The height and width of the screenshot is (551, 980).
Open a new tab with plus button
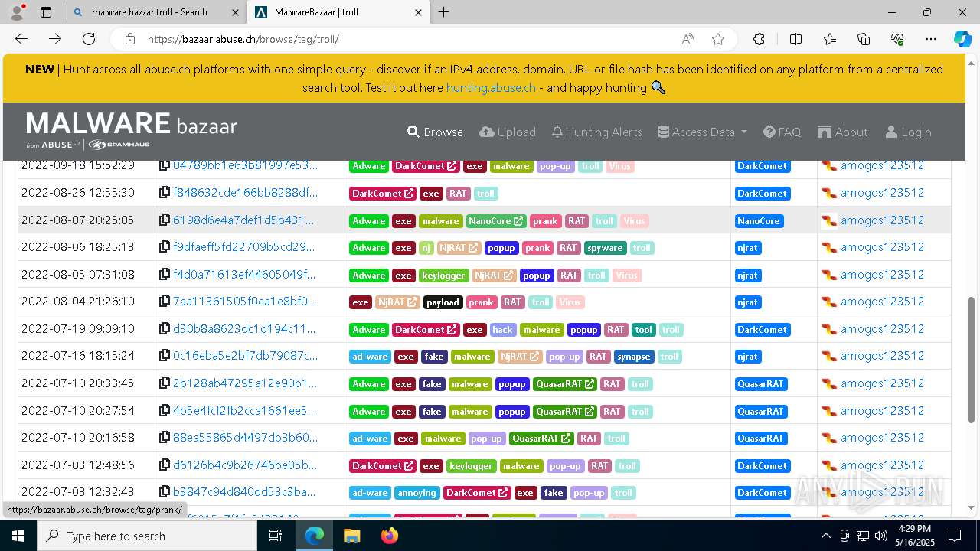444,12
